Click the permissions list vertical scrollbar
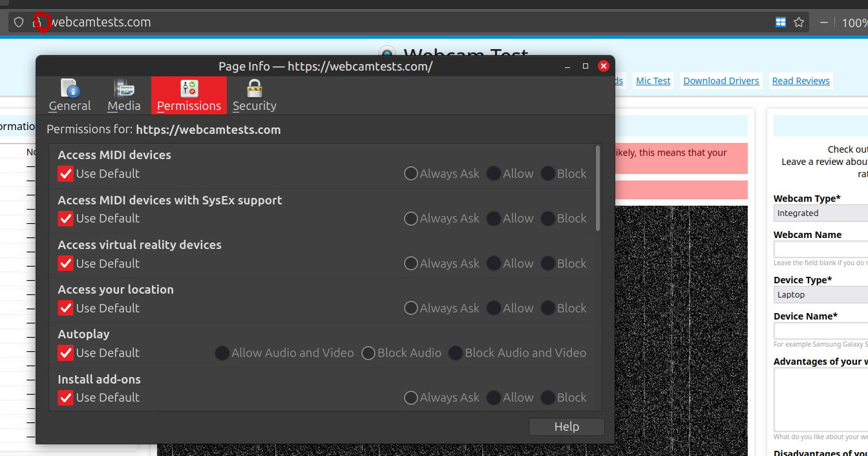 point(598,189)
